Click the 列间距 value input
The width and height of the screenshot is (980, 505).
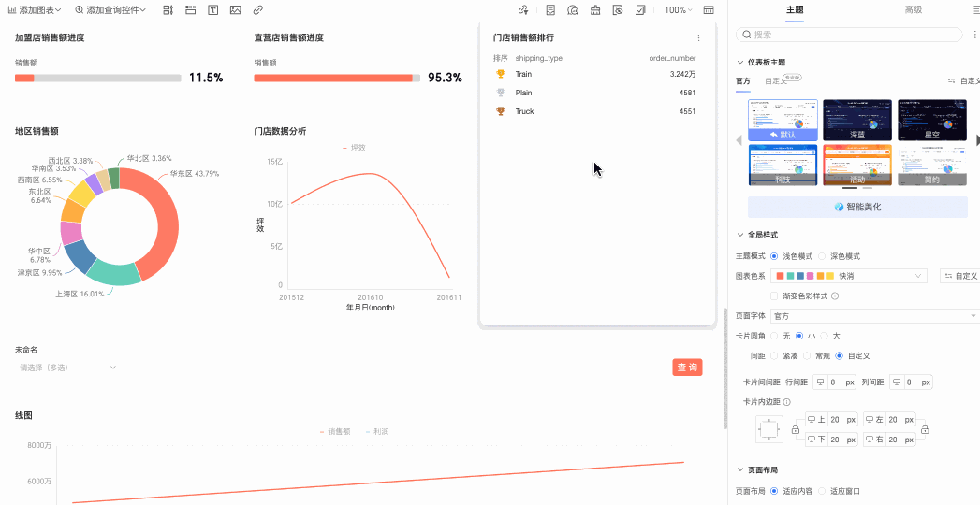[x=911, y=382]
